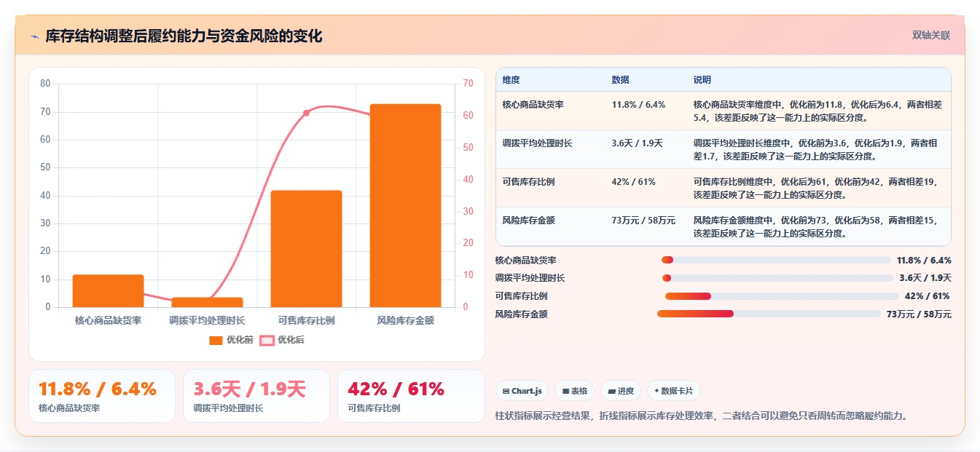Click the pink line data point above 可售库存比例
This screenshot has width=980, height=452.
coord(306,113)
